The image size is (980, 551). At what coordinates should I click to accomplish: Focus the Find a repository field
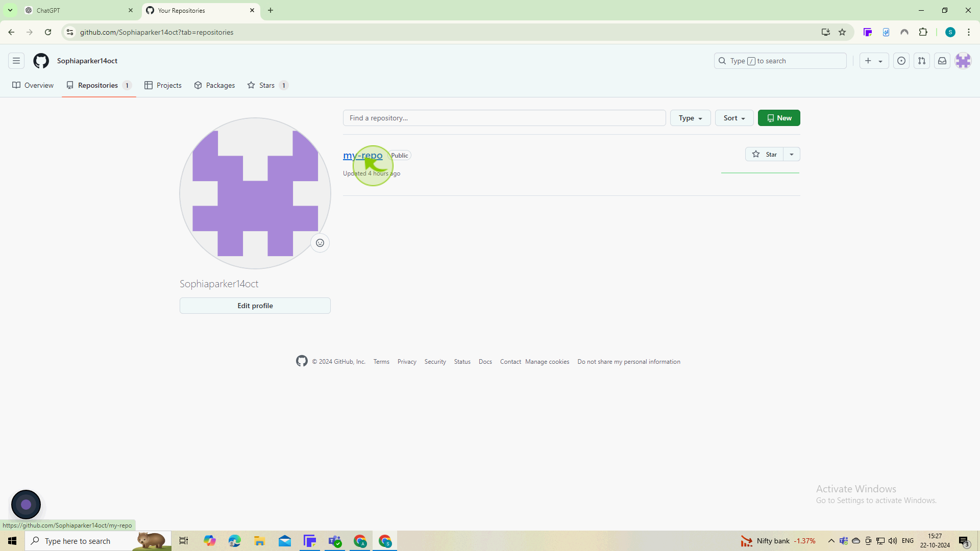point(504,118)
